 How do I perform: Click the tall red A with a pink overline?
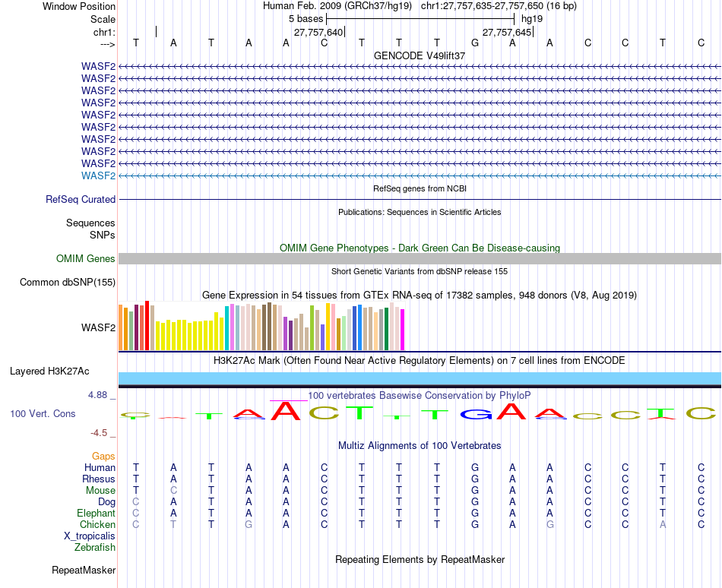[286, 411]
